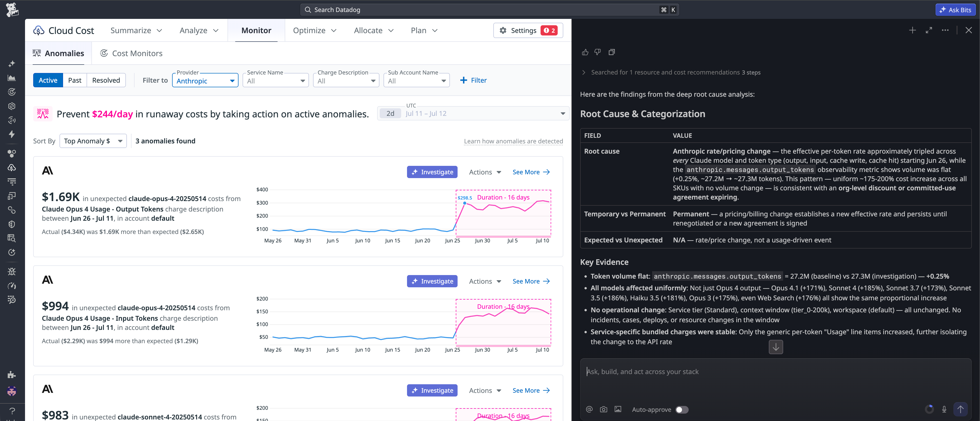
Task: Click the @ mention icon in chat input
Action: coord(589,410)
